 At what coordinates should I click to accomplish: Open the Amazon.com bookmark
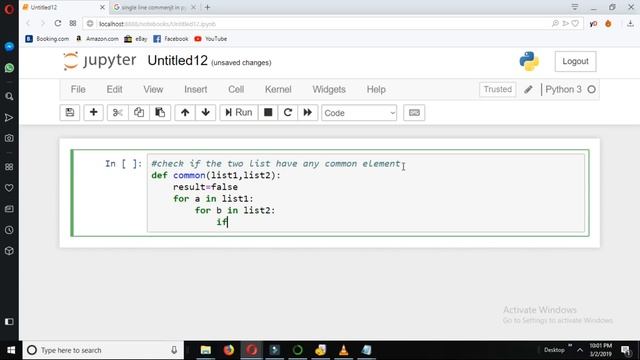(x=97, y=39)
